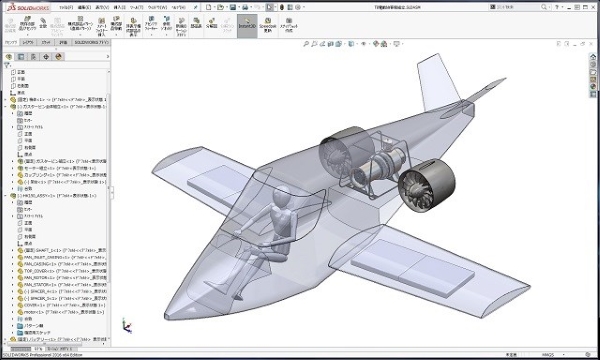Switch to the SOLIDWORKS Add-ins ribbon tab
Viewport: 600px width, 360px height.
pos(91,42)
